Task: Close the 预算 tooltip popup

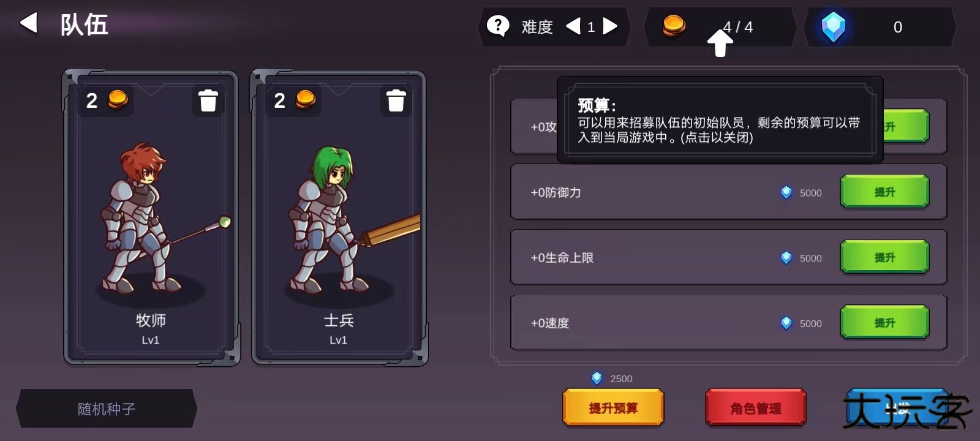Action: click(720, 120)
